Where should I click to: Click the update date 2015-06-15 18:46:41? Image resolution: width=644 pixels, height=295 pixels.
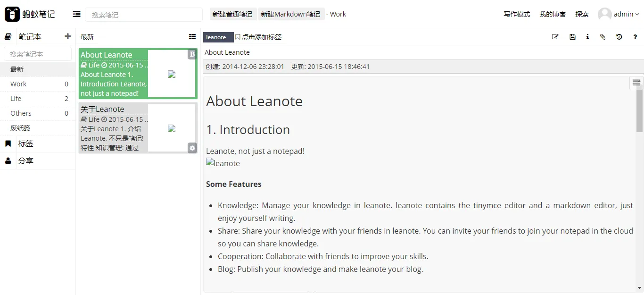tap(330, 67)
